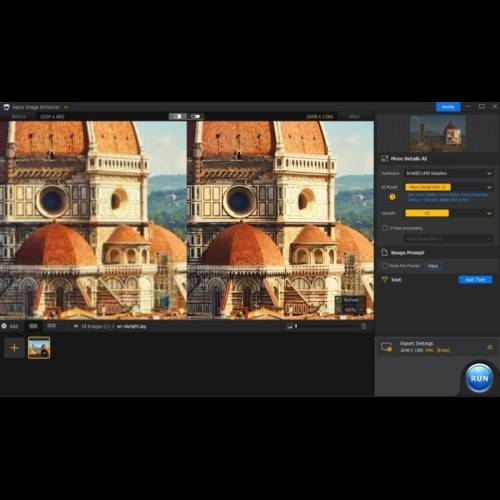Image resolution: width=500 pixels, height=500 pixels.
Task: Click the RUN button
Action: pyautogui.click(x=479, y=378)
